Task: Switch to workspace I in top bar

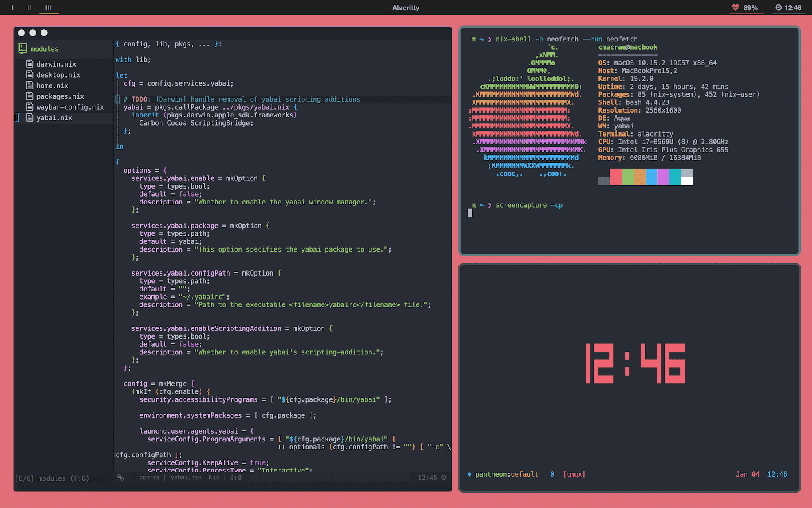Action: coord(12,8)
